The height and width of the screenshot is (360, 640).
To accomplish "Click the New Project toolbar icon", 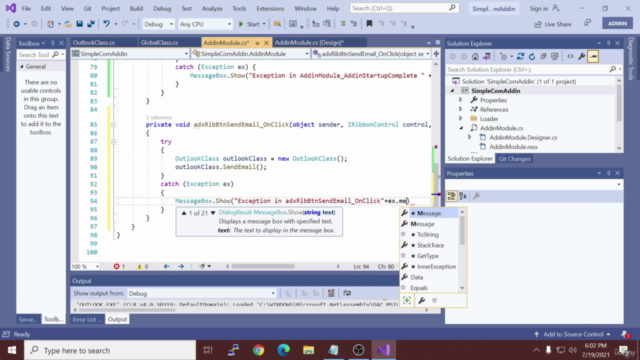I will point(50,24).
